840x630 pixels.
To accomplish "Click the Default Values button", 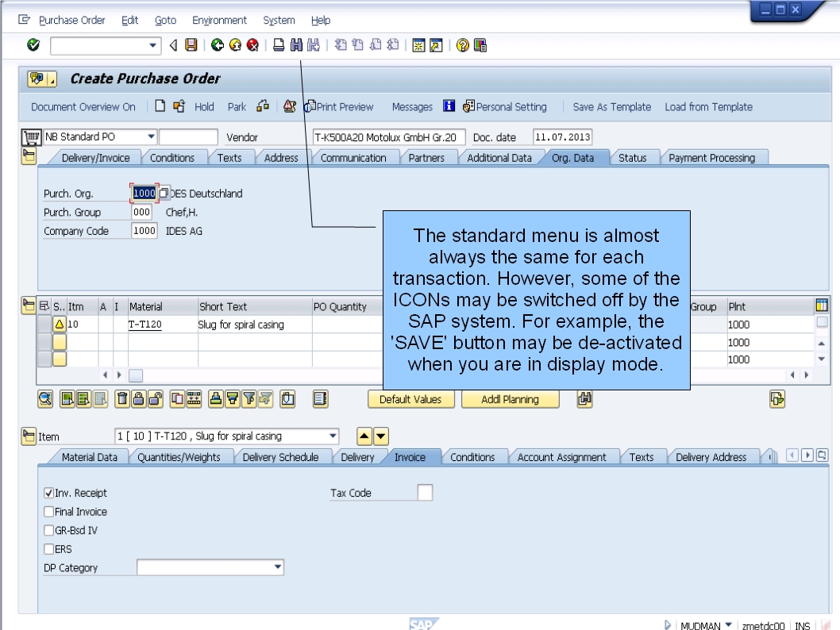I will coord(410,399).
